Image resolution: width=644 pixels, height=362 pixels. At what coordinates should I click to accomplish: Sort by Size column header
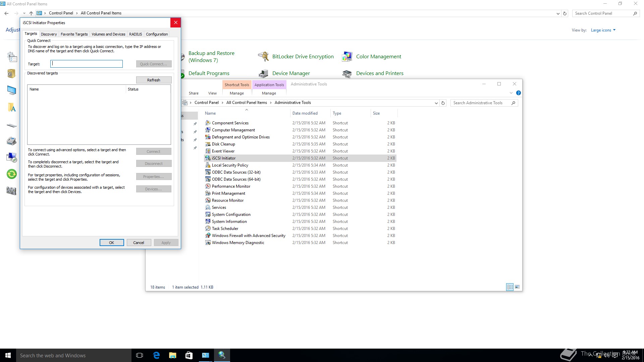pos(384,113)
